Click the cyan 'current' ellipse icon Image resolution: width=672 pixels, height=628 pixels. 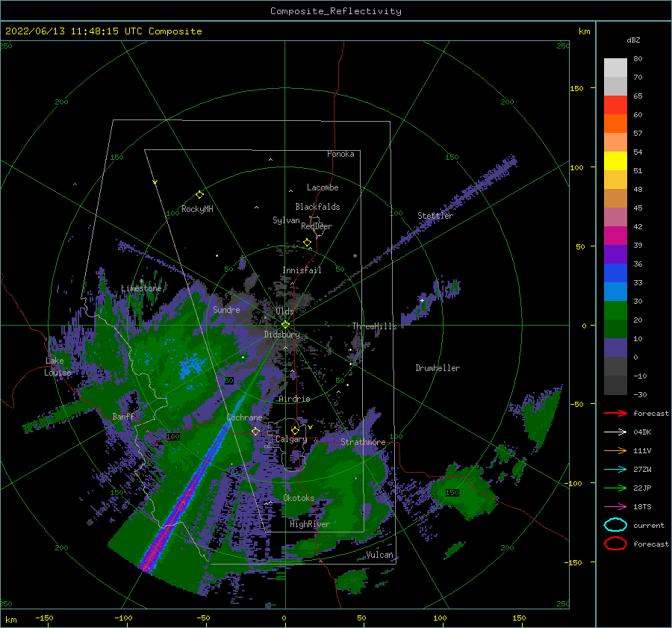[615, 525]
